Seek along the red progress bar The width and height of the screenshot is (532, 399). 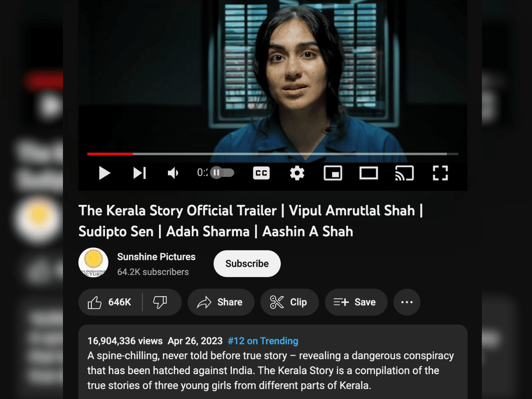click(x=273, y=154)
